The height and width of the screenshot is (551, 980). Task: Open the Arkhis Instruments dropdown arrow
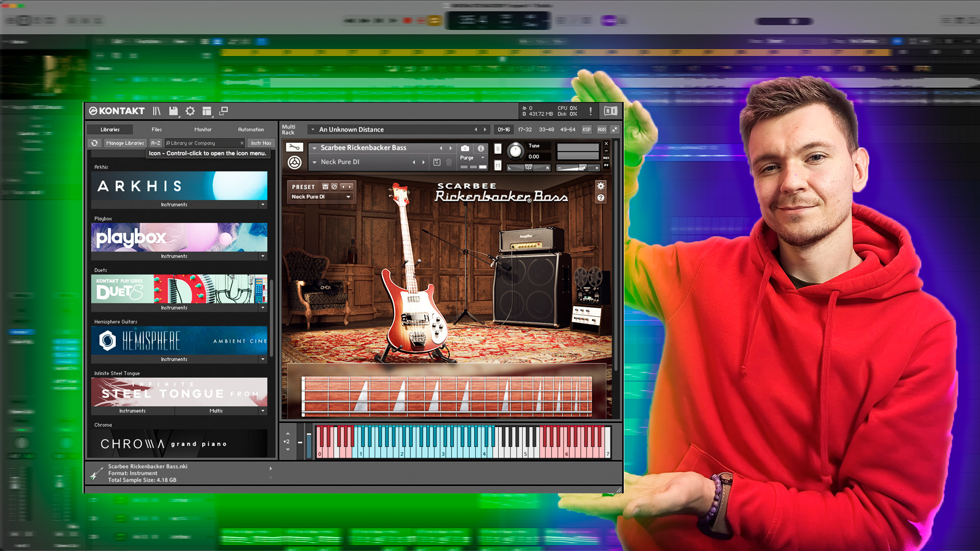(263, 205)
